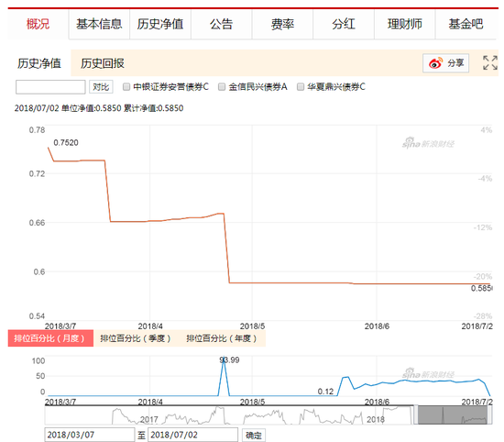The image size is (504, 442).
Task: Switch to the 基本信息 tab
Action: (x=99, y=24)
